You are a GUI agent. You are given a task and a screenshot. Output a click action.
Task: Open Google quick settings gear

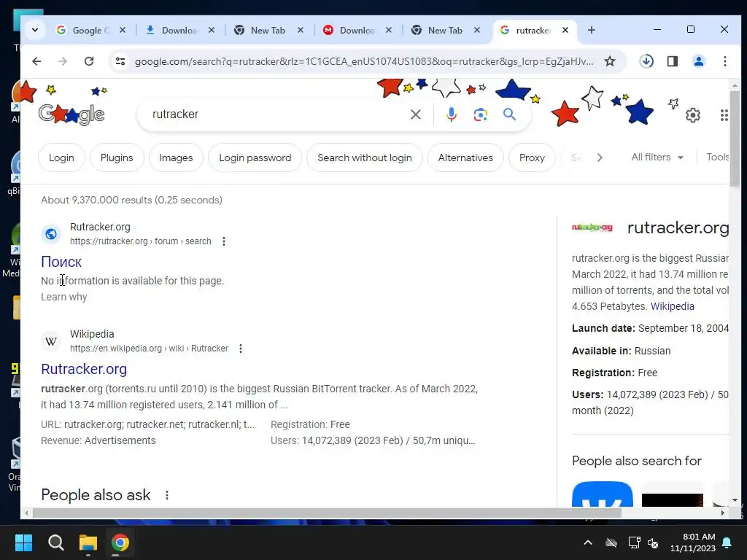[x=693, y=114]
